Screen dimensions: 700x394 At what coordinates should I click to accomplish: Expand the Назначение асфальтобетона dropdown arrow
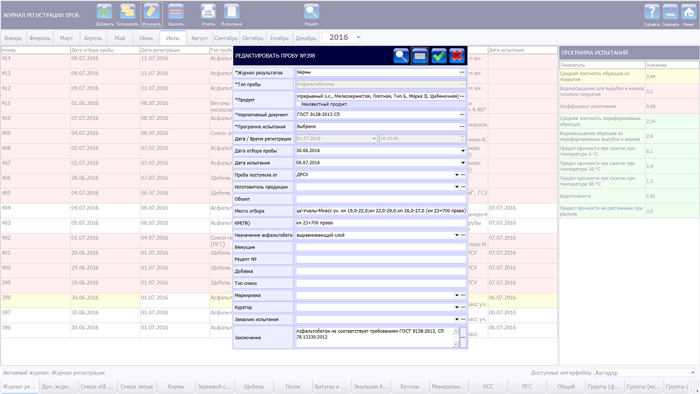click(x=457, y=235)
